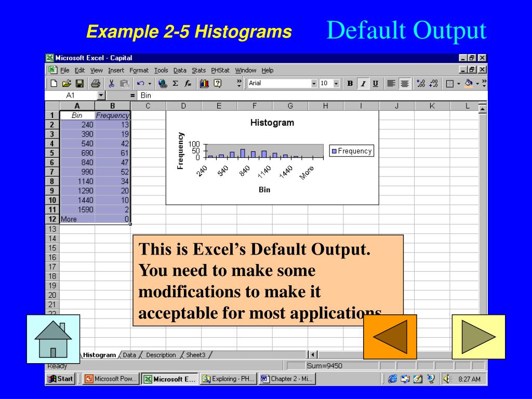532x399 pixels.
Task: Click the Open file folder icon
Action: pos(66,83)
